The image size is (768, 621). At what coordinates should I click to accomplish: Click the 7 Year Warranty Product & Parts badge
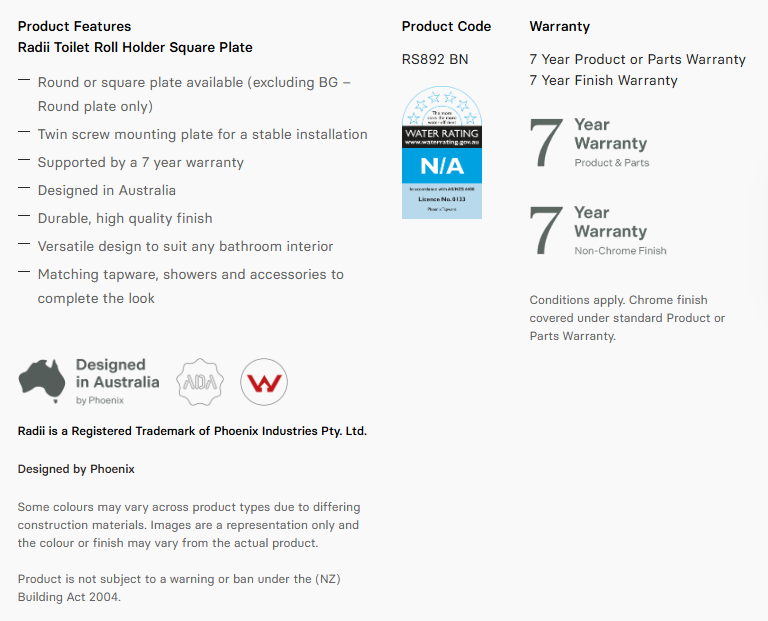click(590, 143)
